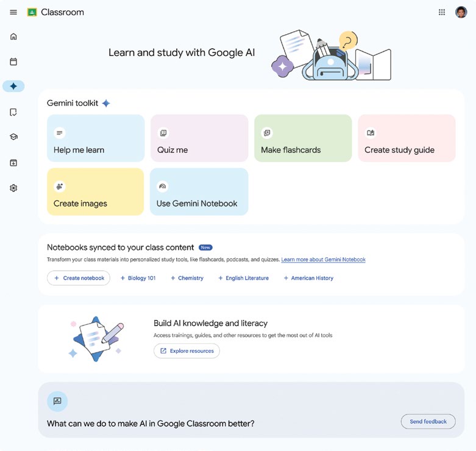476x451 pixels.
Task: Open the graduation cap Enrolled icon
Action: coord(13,137)
